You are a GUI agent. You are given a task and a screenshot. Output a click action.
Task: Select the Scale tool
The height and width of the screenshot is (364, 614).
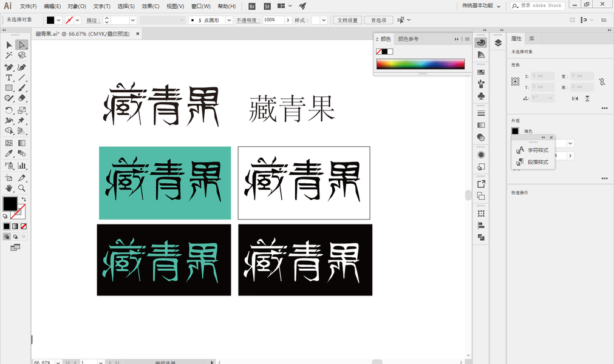click(21, 110)
